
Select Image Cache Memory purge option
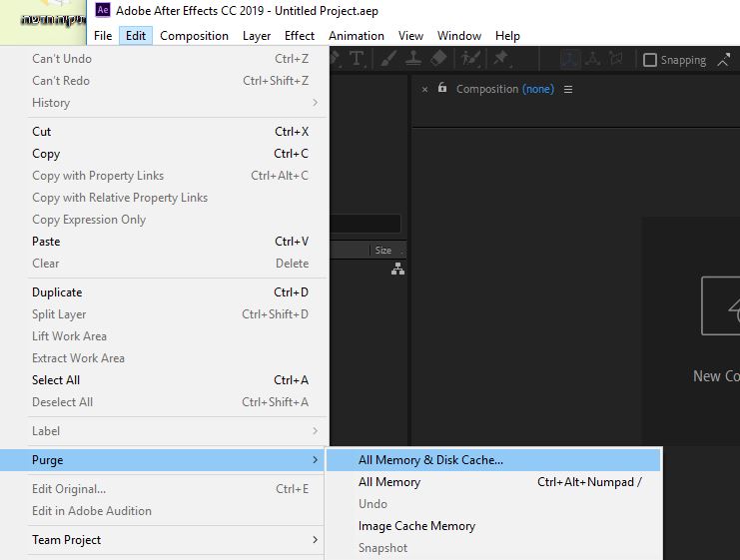click(x=493, y=526)
